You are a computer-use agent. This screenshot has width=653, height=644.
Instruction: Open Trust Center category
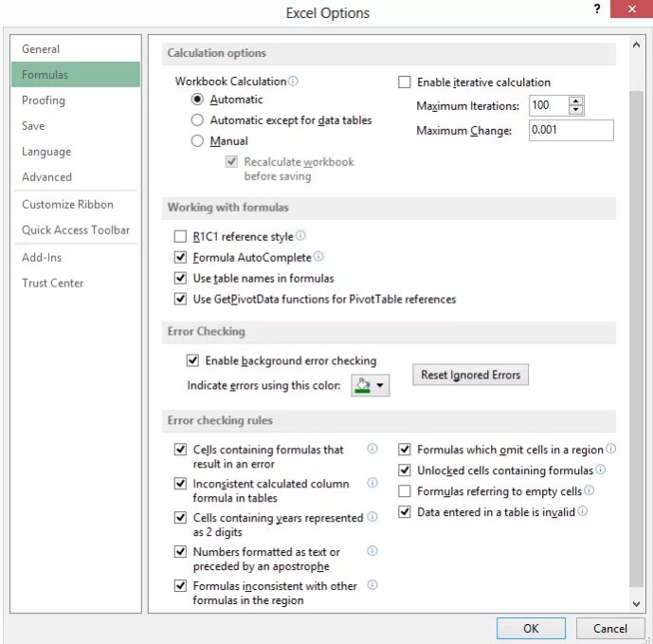(76, 283)
